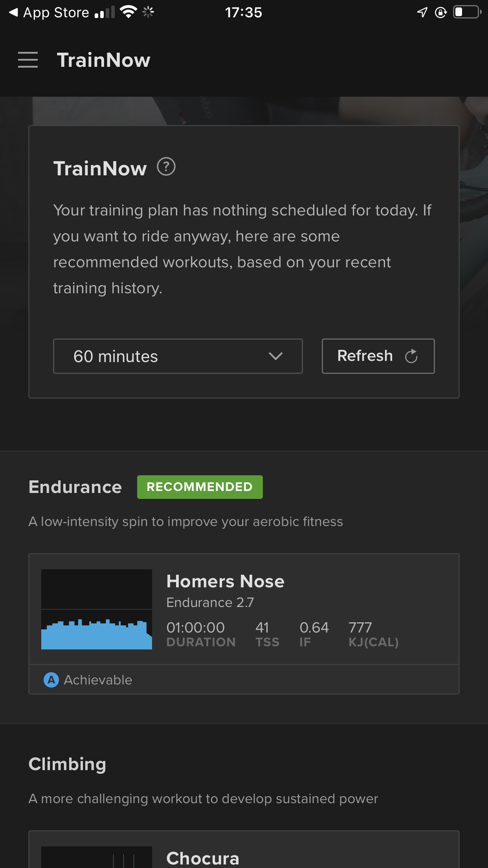Open the 60 minutes duration dropdown

[x=178, y=356]
